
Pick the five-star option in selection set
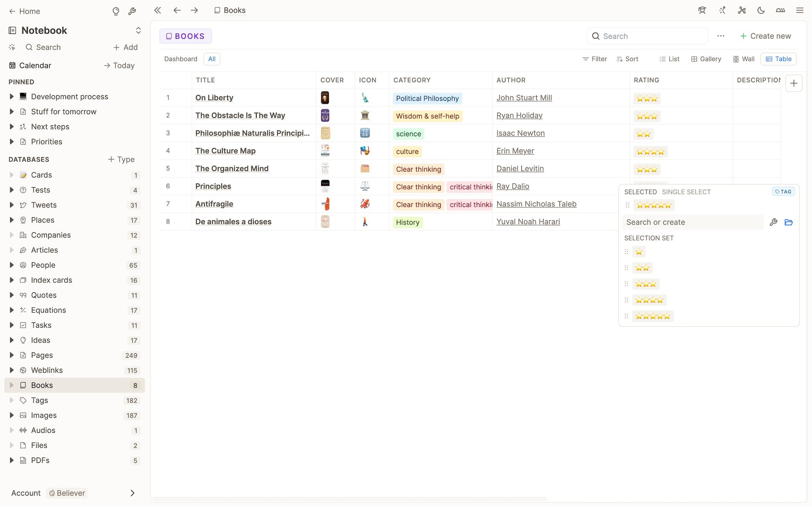pos(653,316)
